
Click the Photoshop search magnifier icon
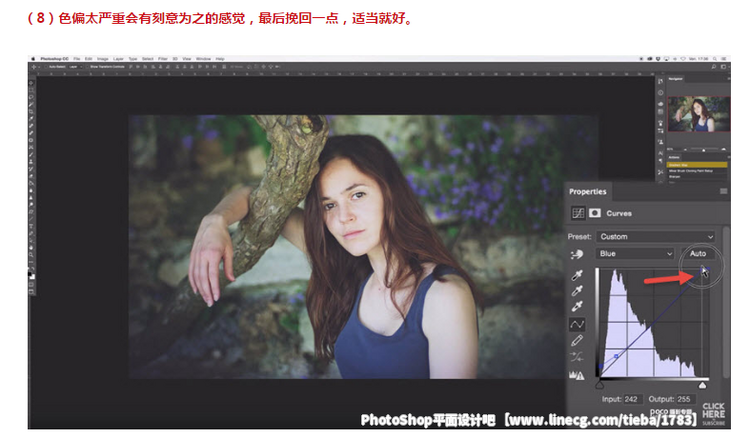714,67
